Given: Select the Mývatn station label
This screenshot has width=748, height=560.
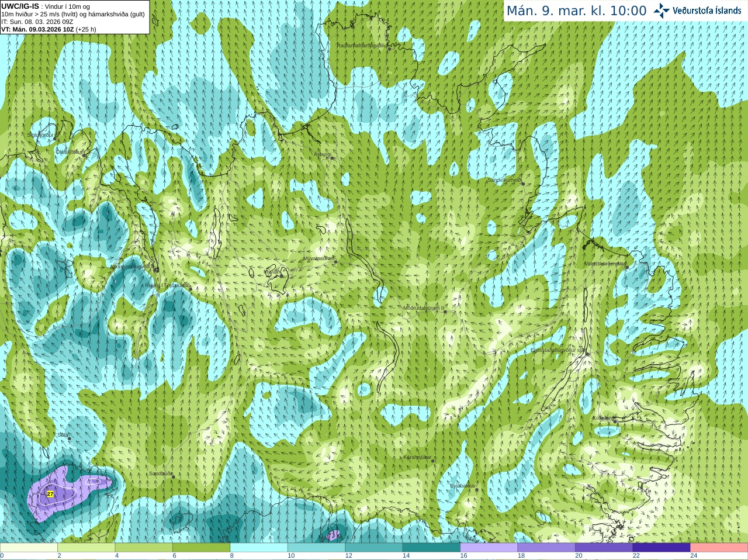Looking at the screenshot, I should (x=272, y=272).
